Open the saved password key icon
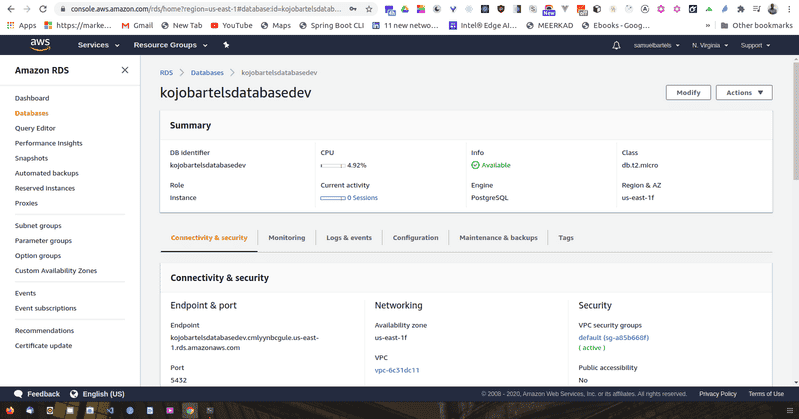This screenshot has width=799, height=419. click(x=353, y=9)
